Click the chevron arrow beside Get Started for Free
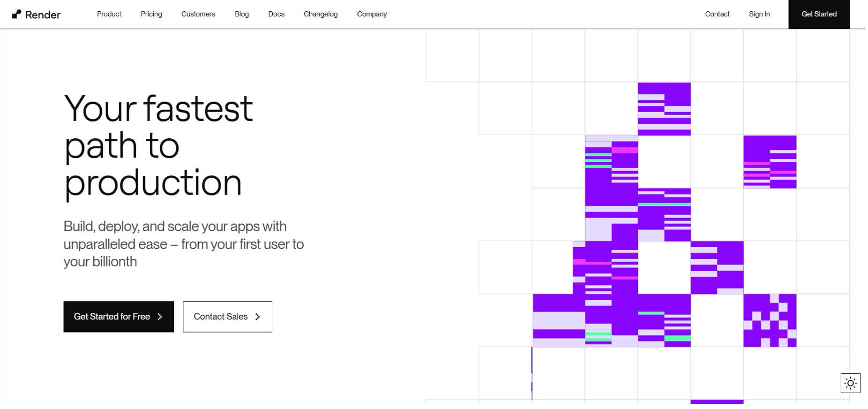 (160, 317)
